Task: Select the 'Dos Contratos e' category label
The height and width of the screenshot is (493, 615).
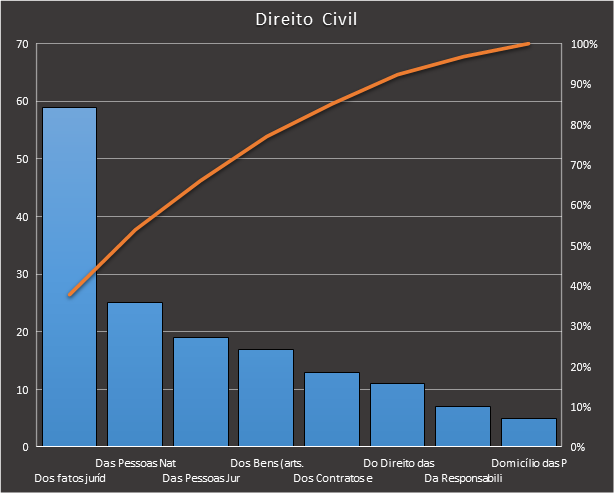Action: pos(333,478)
